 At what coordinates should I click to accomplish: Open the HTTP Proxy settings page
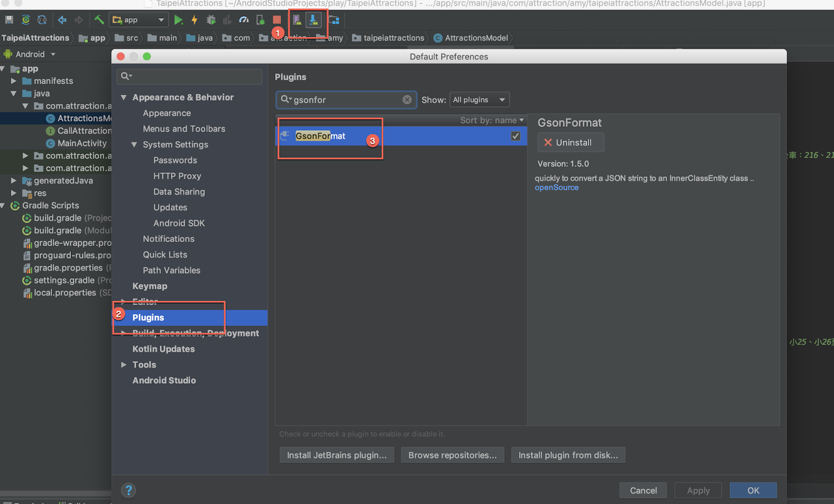pyautogui.click(x=177, y=176)
